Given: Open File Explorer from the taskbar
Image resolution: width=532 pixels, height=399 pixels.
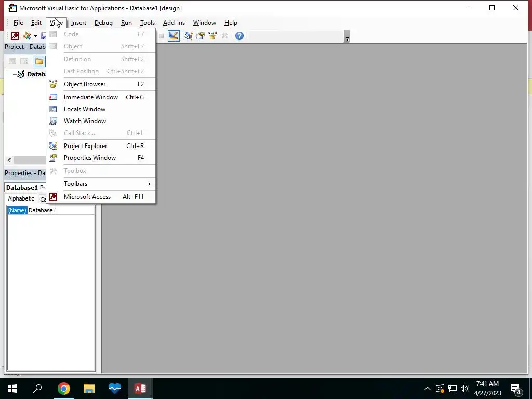Looking at the screenshot, I should click(x=89, y=389).
